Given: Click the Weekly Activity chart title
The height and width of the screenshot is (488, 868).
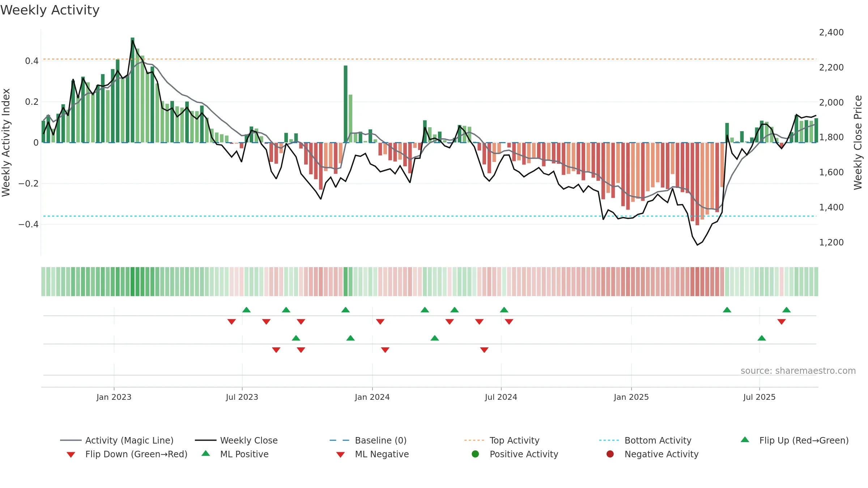Looking at the screenshot, I should tap(50, 10).
